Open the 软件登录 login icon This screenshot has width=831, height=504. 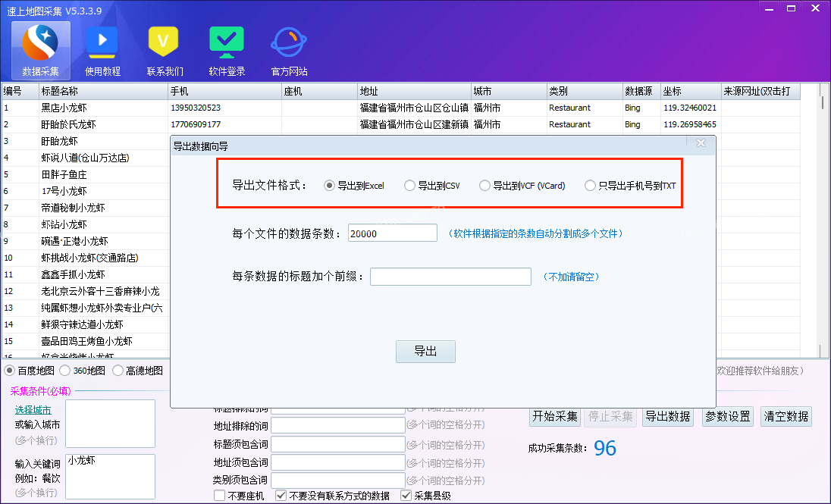pyautogui.click(x=227, y=51)
